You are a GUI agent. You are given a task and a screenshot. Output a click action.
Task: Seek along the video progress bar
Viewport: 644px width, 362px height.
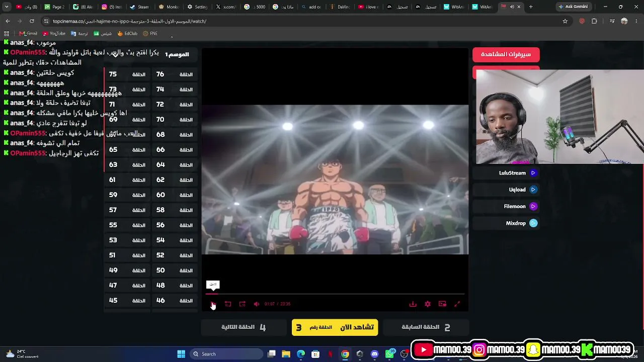click(x=335, y=294)
